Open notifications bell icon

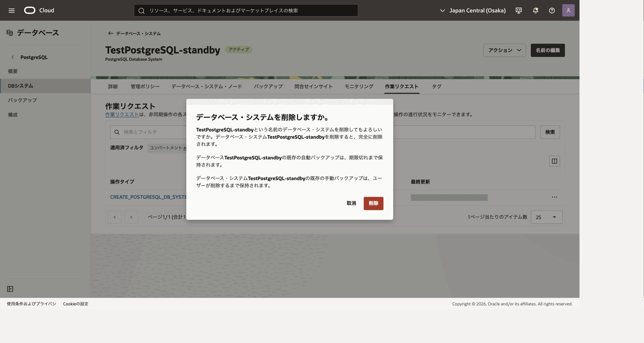pyautogui.click(x=535, y=10)
